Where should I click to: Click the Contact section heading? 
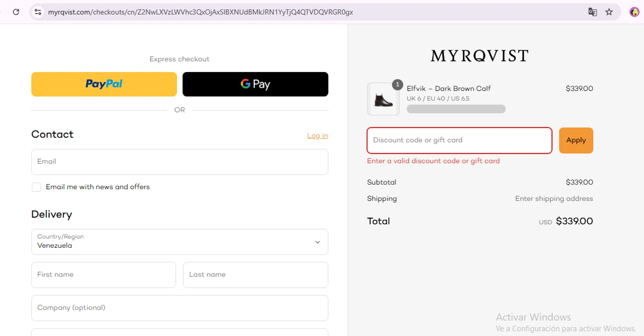(x=52, y=134)
